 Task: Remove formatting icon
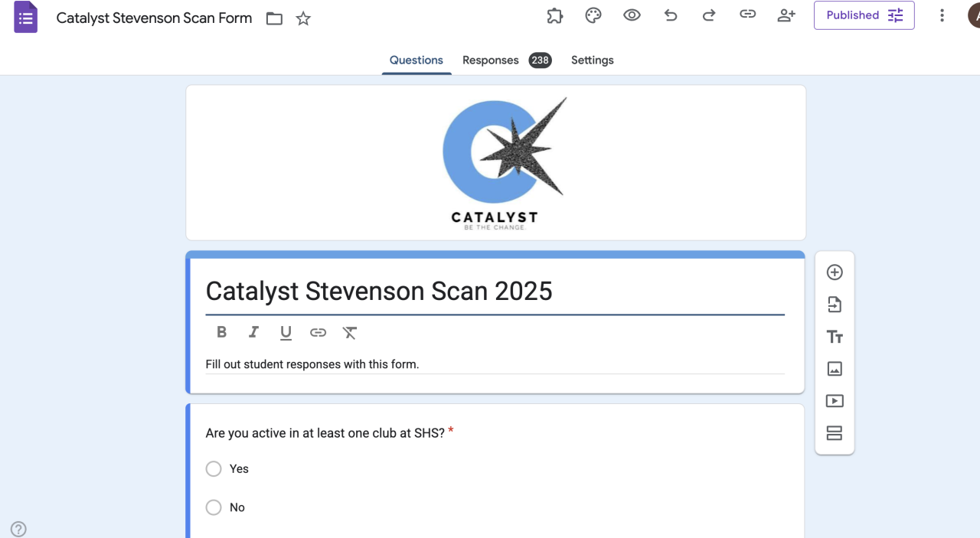pos(350,332)
